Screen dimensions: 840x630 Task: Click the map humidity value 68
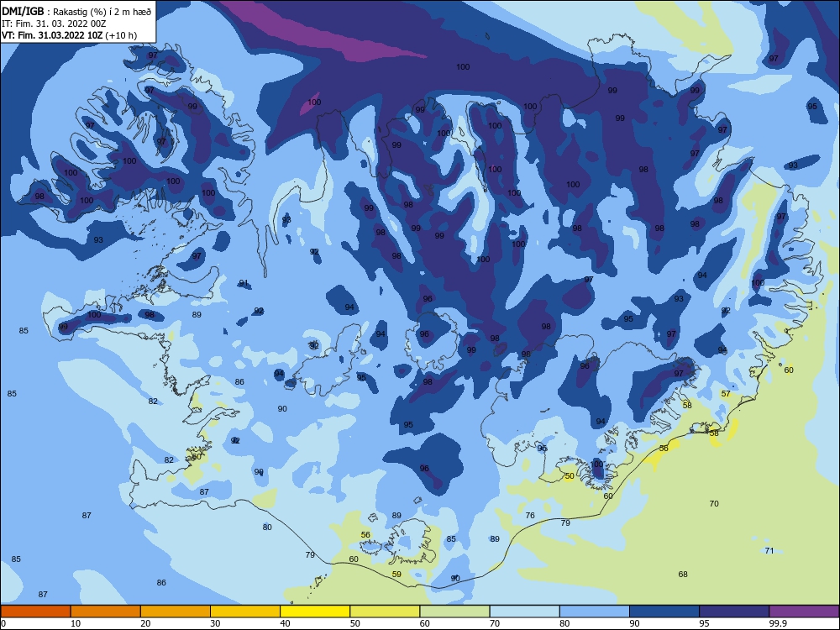coord(683,575)
